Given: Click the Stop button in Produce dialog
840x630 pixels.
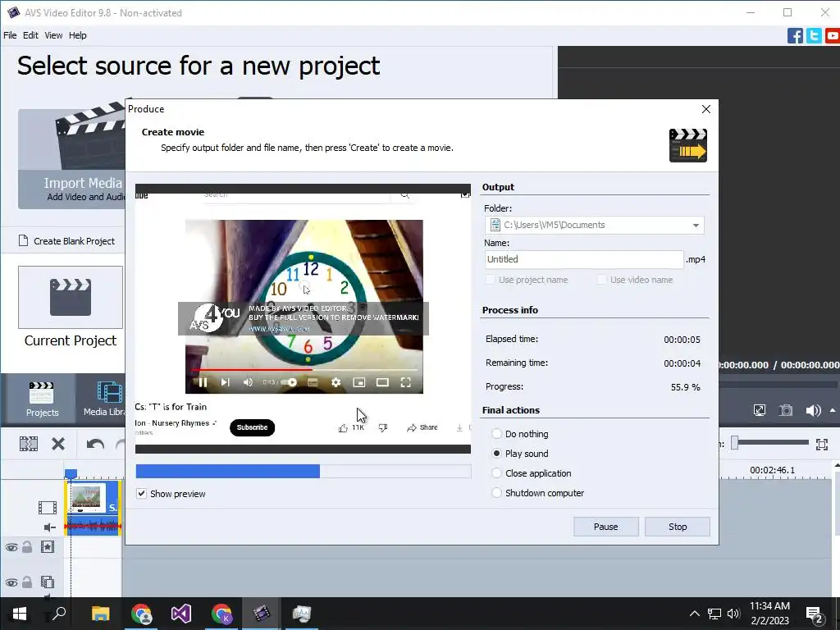Looking at the screenshot, I should click(x=677, y=527).
